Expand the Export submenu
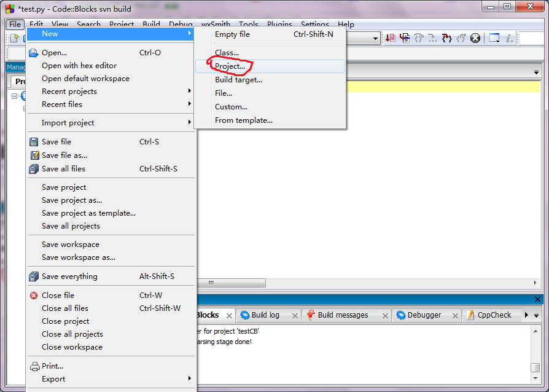 pyautogui.click(x=189, y=378)
